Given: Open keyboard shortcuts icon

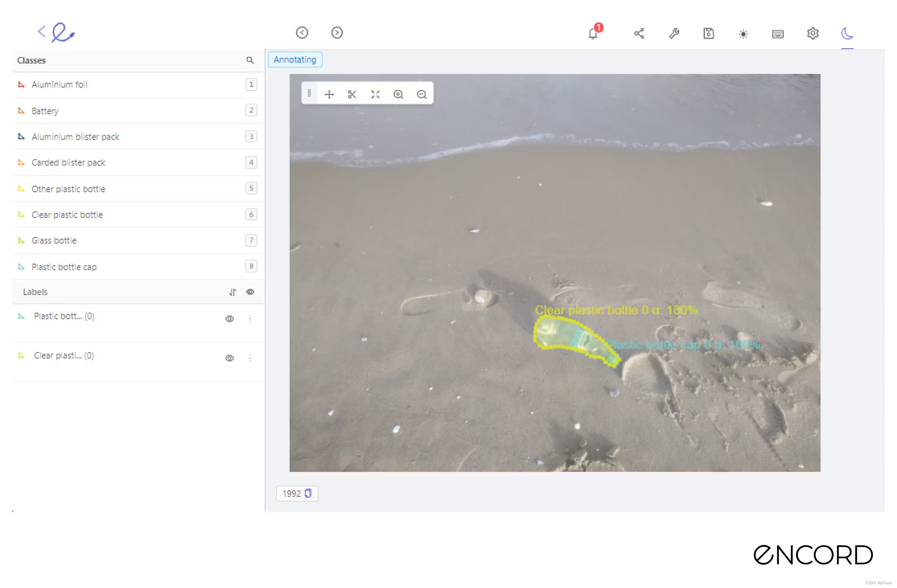Looking at the screenshot, I should coord(778,34).
